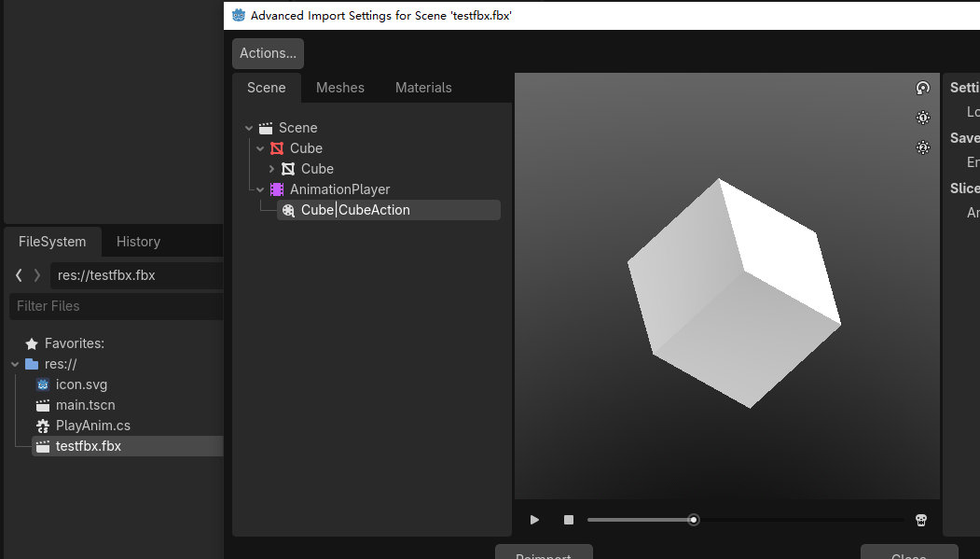The height and width of the screenshot is (559, 980).
Task: Open the History dock tab
Action: tap(138, 242)
